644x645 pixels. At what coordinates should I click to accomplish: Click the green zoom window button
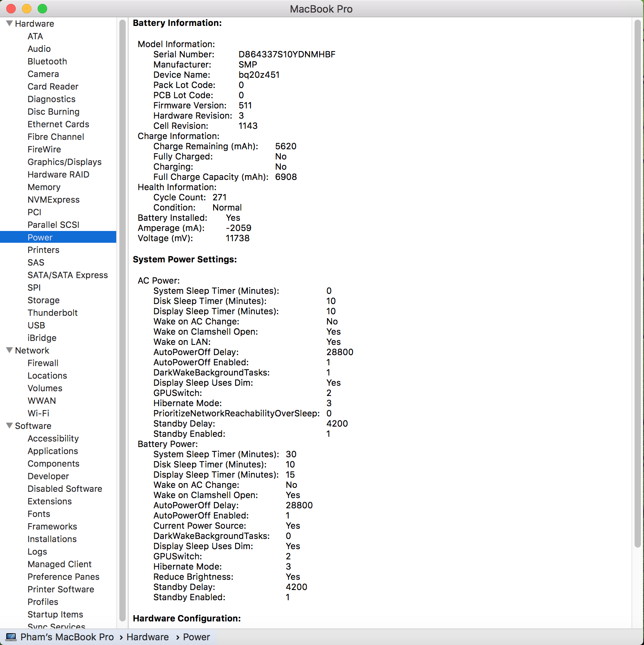(x=42, y=9)
